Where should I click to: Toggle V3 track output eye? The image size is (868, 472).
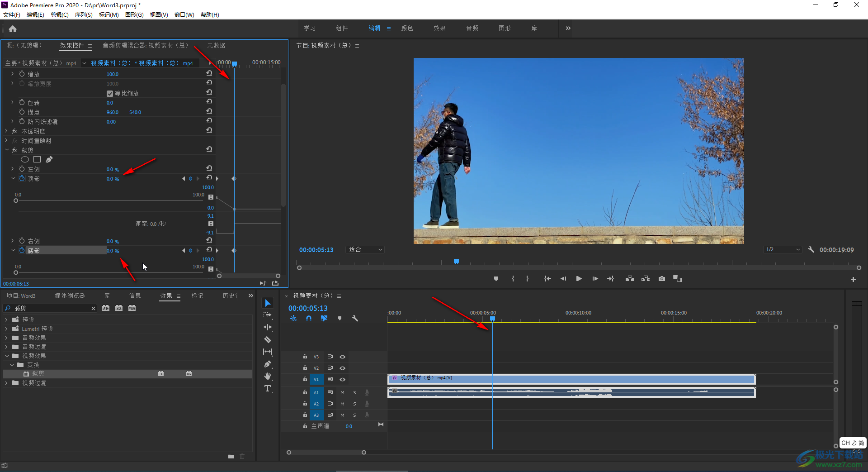click(342, 357)
